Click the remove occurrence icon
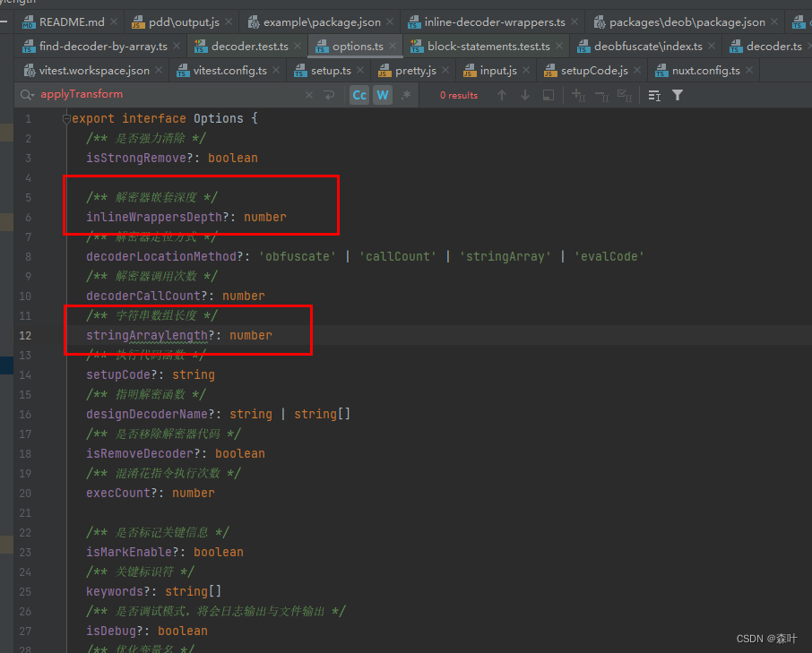812x653 pixels. [603, 94]
